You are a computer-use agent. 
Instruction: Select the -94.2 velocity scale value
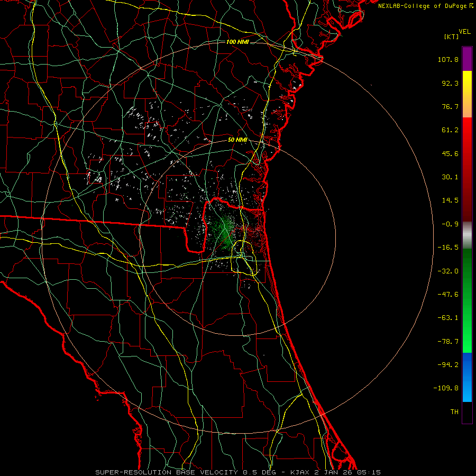point(448,365)
